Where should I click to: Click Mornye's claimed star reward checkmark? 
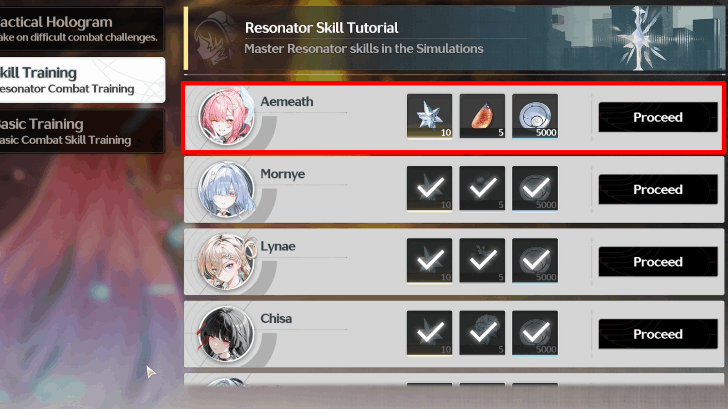429,188
